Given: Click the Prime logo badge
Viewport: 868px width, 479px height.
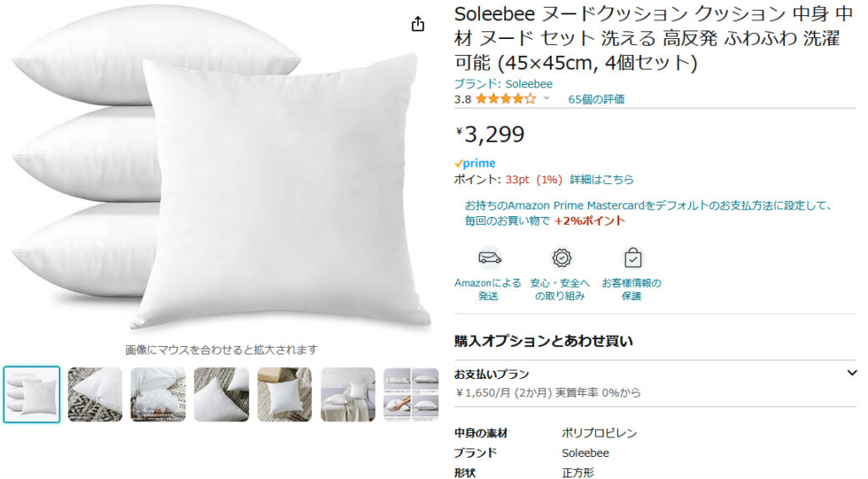Looking at the screenshot, I should [475, 163].
